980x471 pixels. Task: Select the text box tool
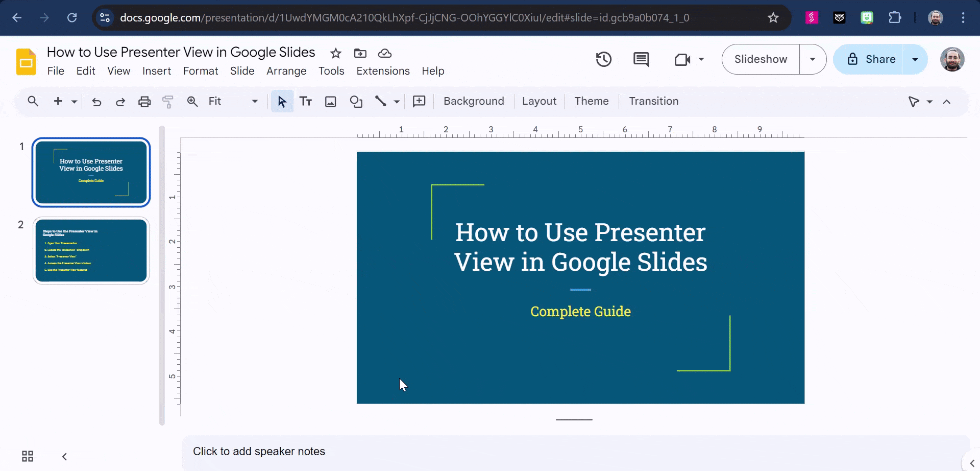[306, 101]
